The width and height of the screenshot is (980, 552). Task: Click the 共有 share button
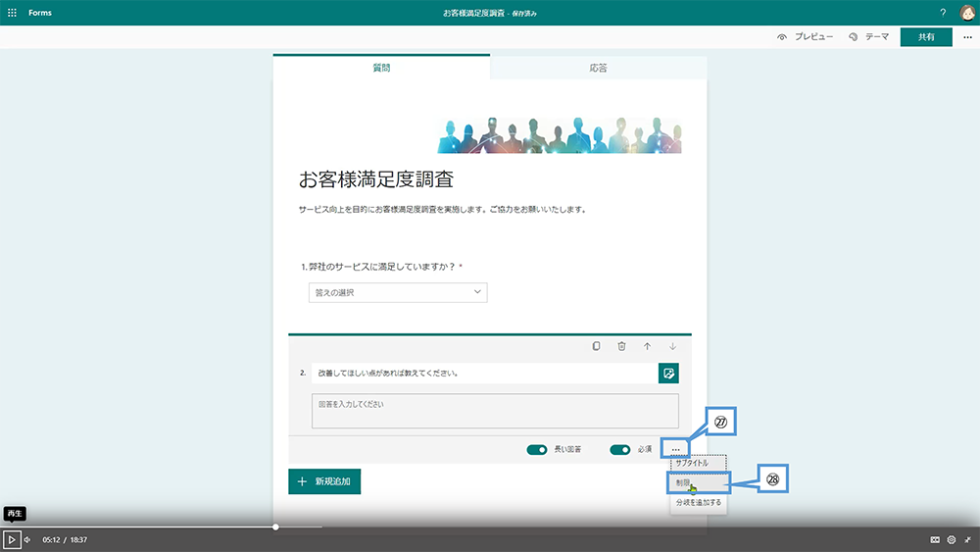[926, 37]
